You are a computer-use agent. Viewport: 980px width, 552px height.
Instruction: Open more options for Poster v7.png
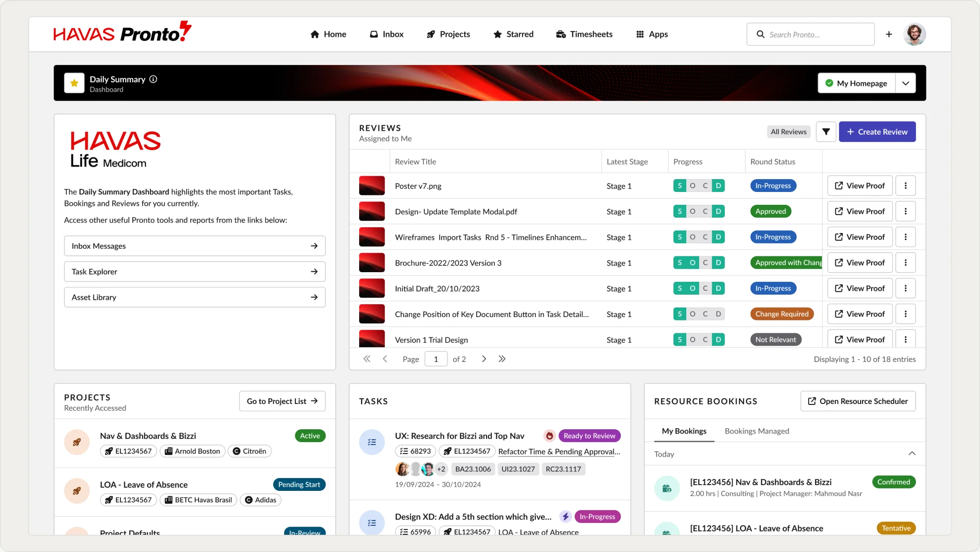pyautogui.click(x=905, y=186)
